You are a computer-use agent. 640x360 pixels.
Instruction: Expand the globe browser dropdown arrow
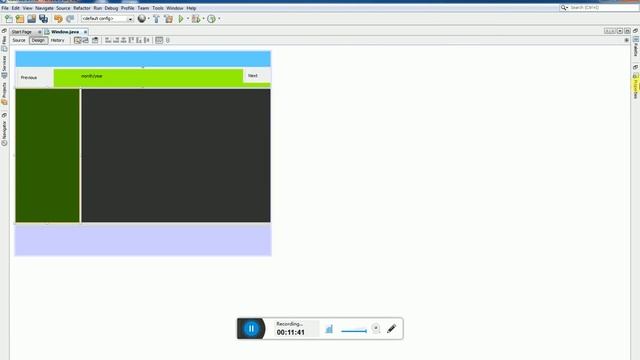149,19
